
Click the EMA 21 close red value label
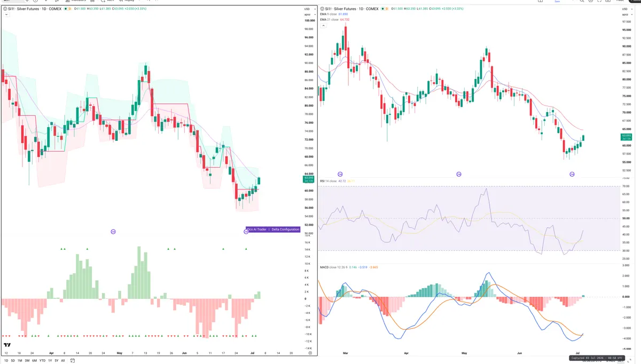(x=345, y=20)
